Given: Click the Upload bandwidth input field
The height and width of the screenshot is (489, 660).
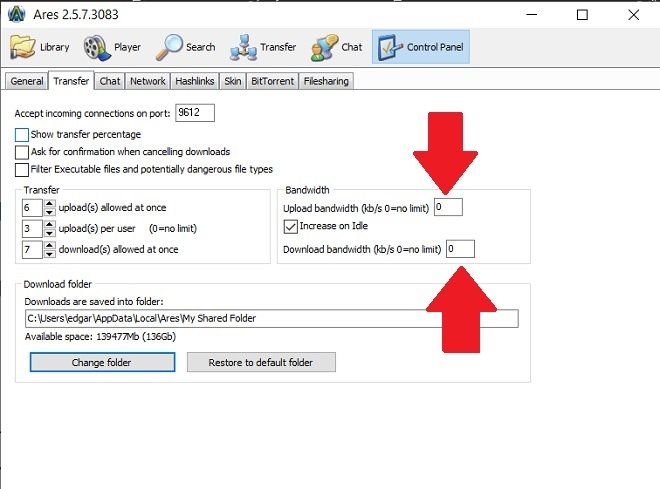Looking at the screenshot, I should click(448, 207).
